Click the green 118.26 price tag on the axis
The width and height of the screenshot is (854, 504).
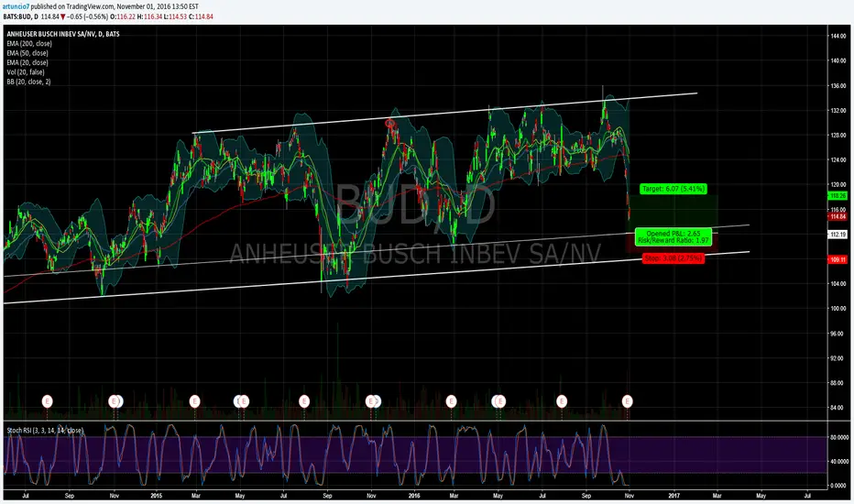pyautogui.click(x=838, y=195)
